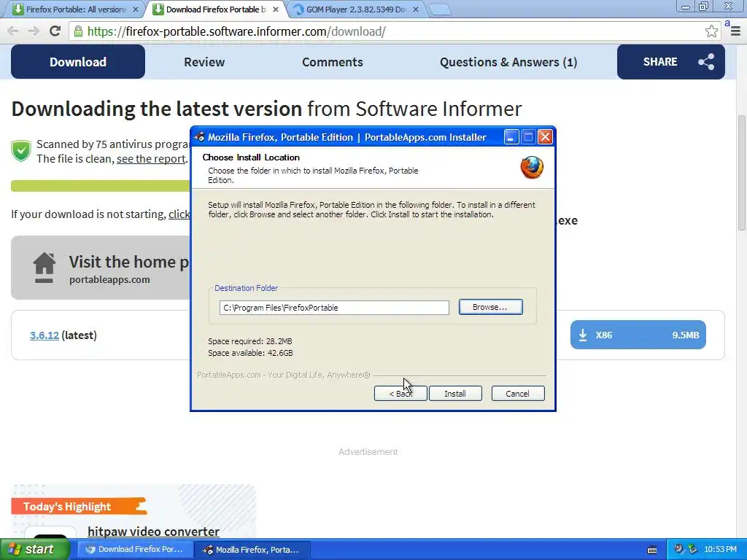Select the Download page tab
This screenshot has height=560, width=747.
78,62
